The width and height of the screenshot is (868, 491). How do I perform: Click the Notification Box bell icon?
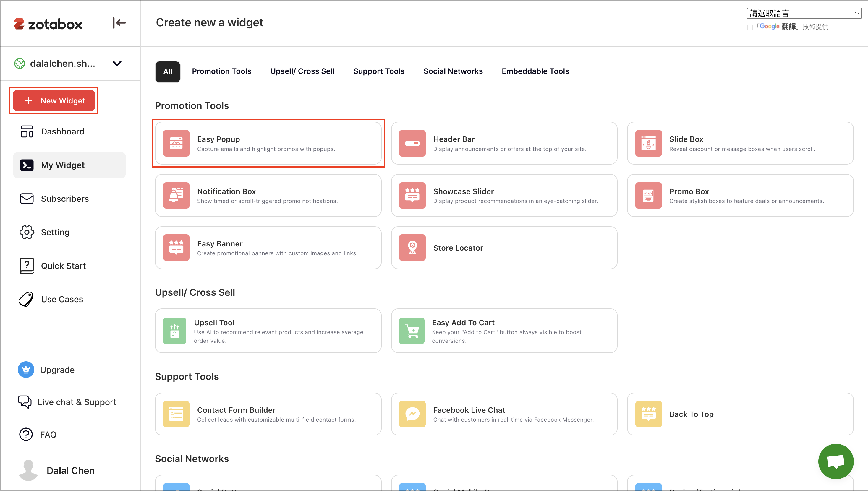176,196
